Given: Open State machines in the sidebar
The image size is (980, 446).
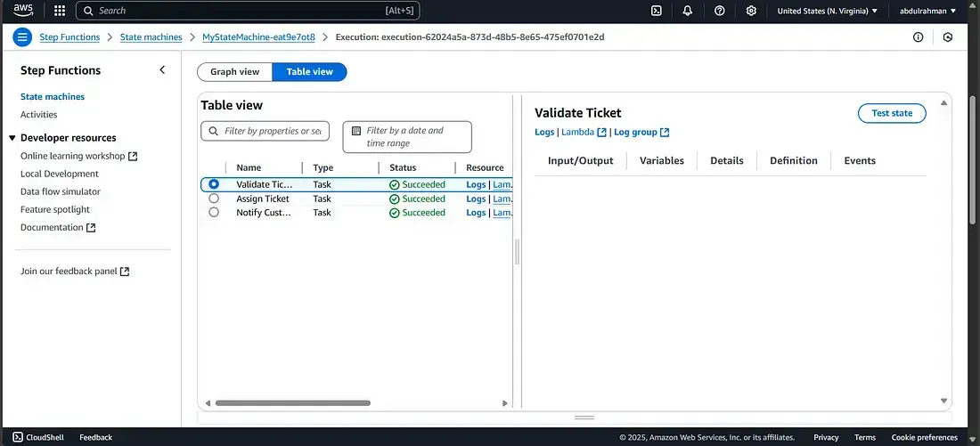Looking at the screenshot, I should pos(53,97).
